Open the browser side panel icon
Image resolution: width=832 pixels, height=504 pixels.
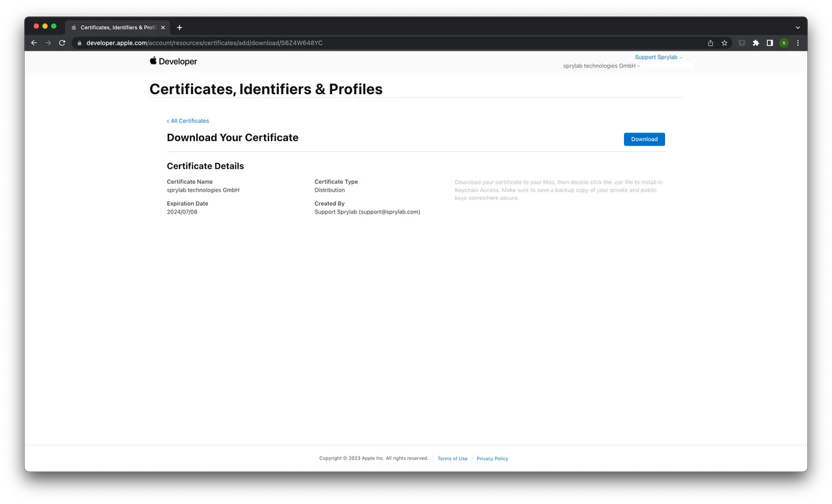pos(770,43)
